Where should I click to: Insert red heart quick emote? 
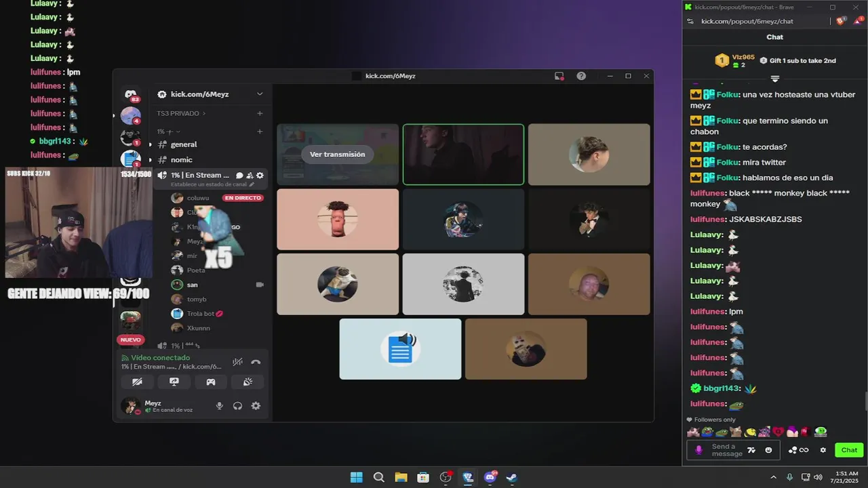[x=778, y=432]
